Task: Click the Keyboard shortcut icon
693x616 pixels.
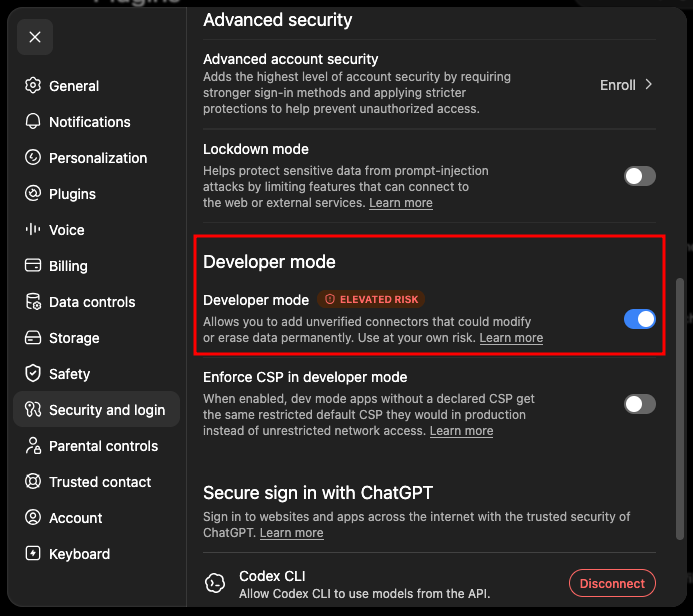Action: [33, 553]
